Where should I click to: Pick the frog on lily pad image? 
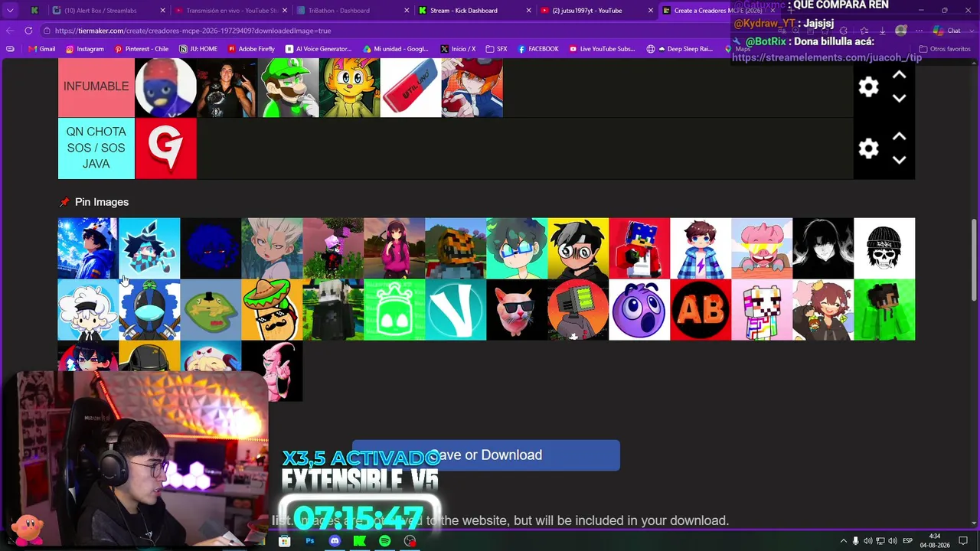point(211,310)
